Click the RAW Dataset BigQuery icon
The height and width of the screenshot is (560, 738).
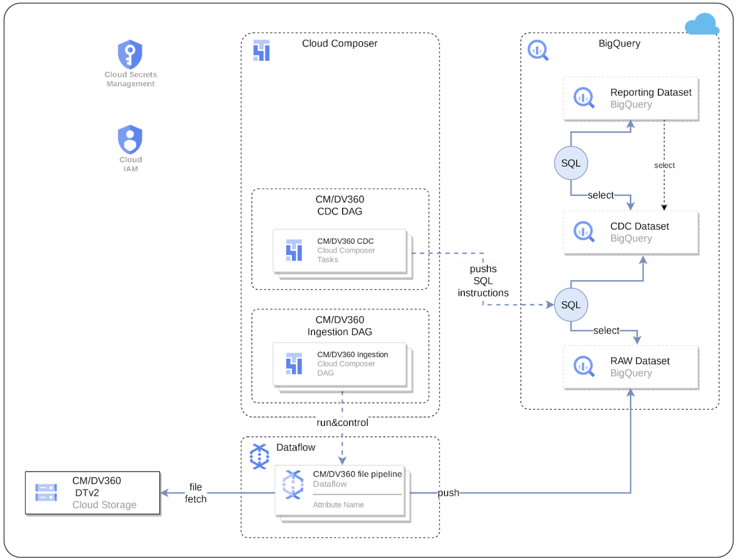click(583, 367)
